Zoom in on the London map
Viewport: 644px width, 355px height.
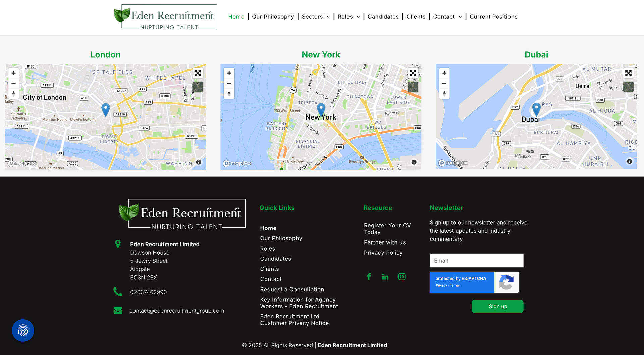(14, 73)
